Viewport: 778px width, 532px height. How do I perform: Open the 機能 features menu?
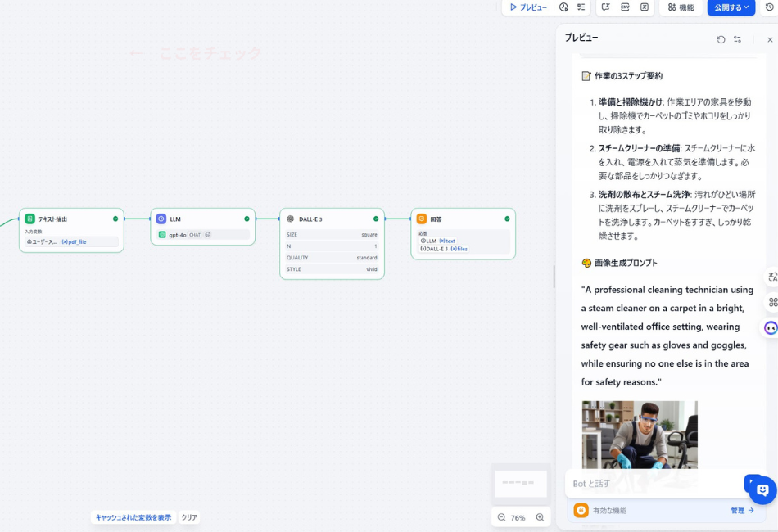(680, 7)
